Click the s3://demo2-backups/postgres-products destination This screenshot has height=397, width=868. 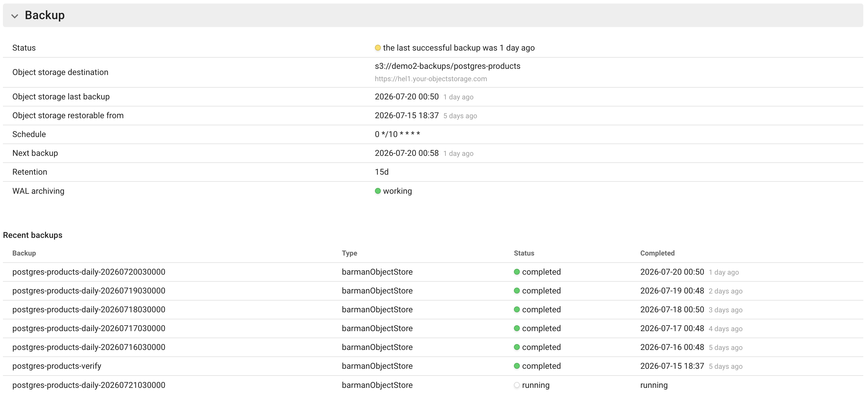448,66
